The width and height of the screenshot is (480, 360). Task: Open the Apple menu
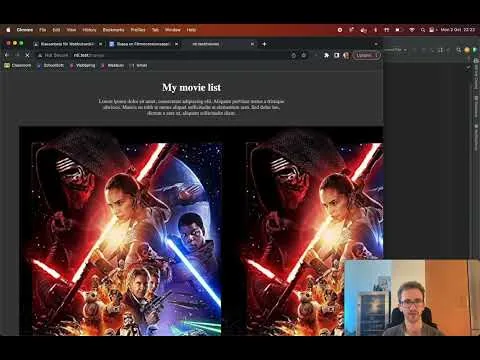coord(8,30)
